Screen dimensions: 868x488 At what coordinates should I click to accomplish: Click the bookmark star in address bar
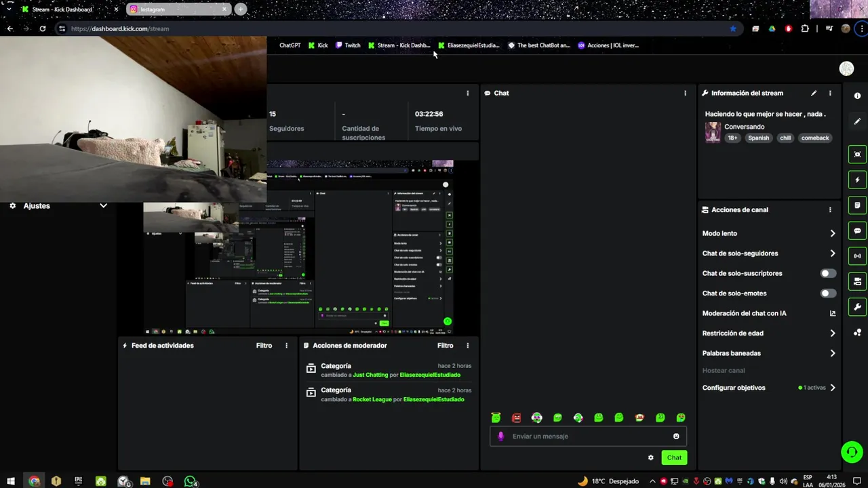(733, 28)
